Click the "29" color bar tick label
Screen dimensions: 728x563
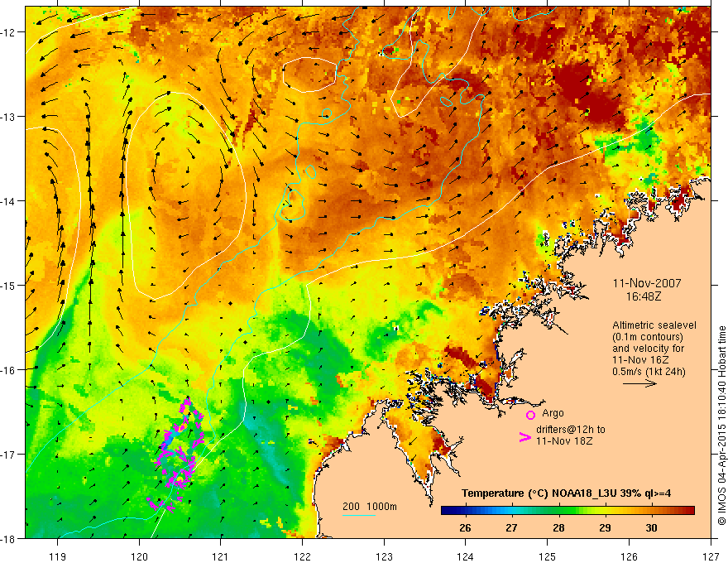point(605,527)
